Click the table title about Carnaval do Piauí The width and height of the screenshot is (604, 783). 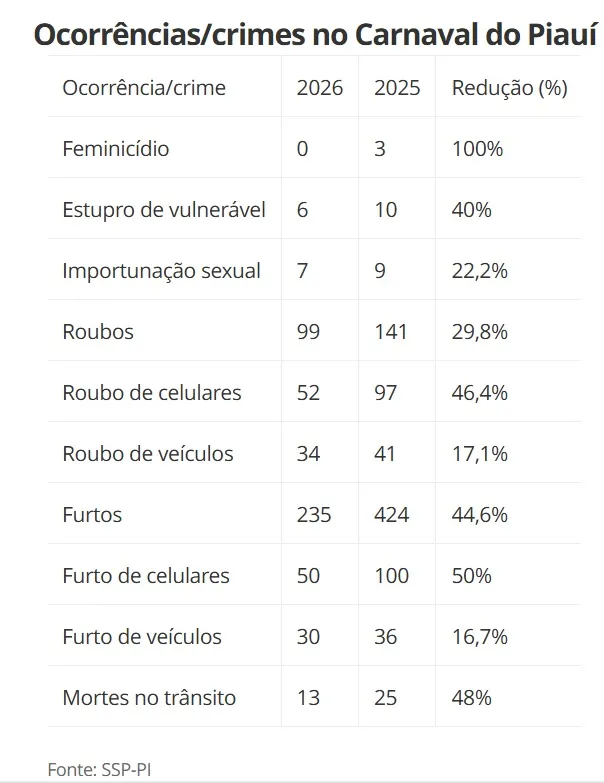pyautogui.click(x=315, y=35)
